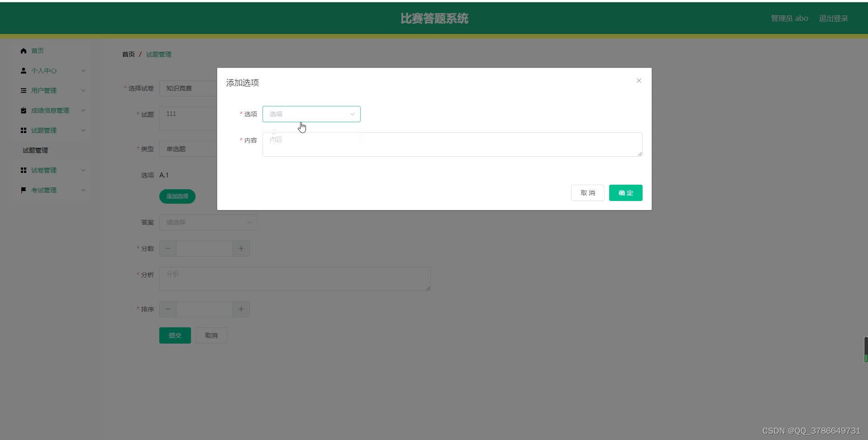Open 成绩信息管理 in the sidebar

[x=50, y=110]
